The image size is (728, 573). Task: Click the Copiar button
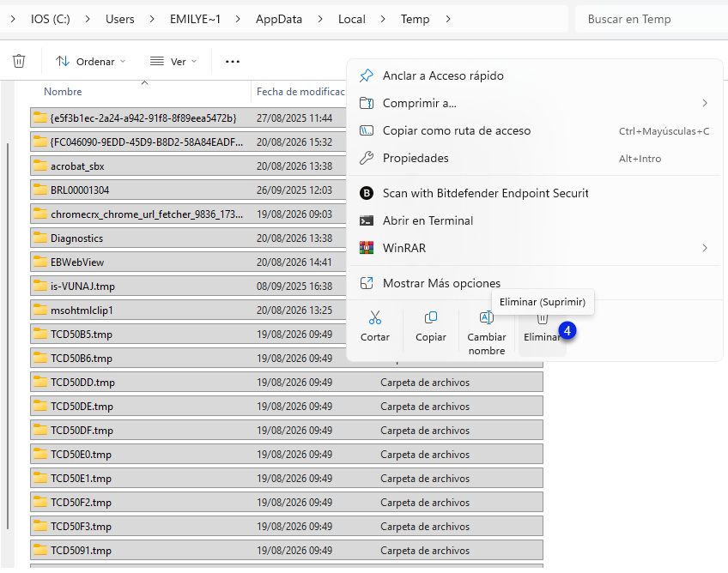click(x=431, y=327)
